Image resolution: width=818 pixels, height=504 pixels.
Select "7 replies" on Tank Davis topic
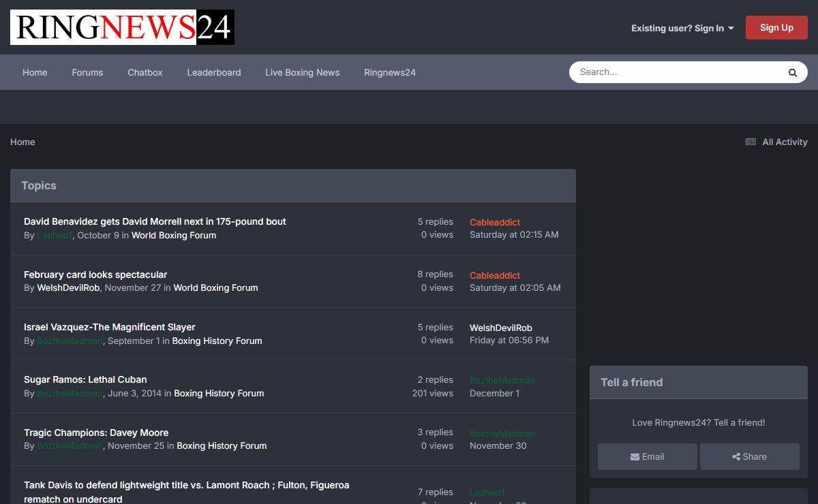pyautogui.click(x=436, y=492)
